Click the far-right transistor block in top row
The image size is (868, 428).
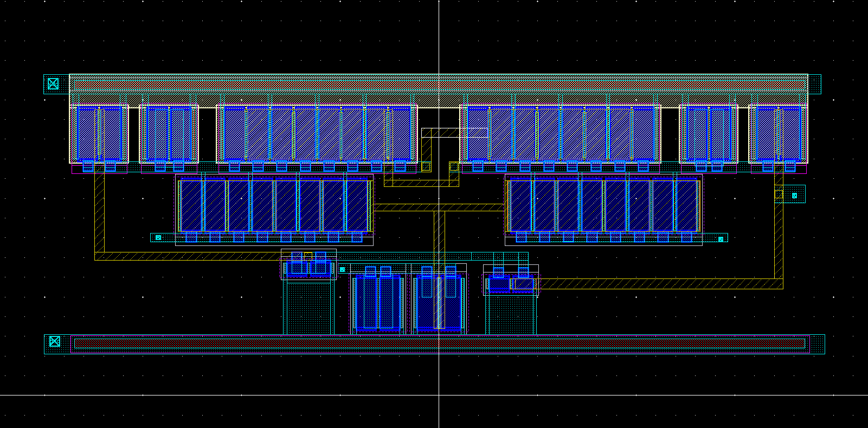pos(778,133)
